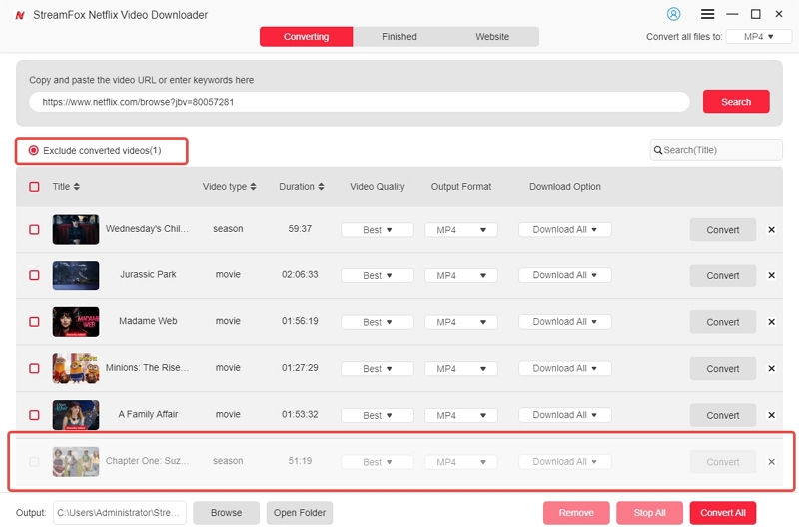Click the output path field
The height and width of the screenshot is (532, 799).
[x=119, y=513]
